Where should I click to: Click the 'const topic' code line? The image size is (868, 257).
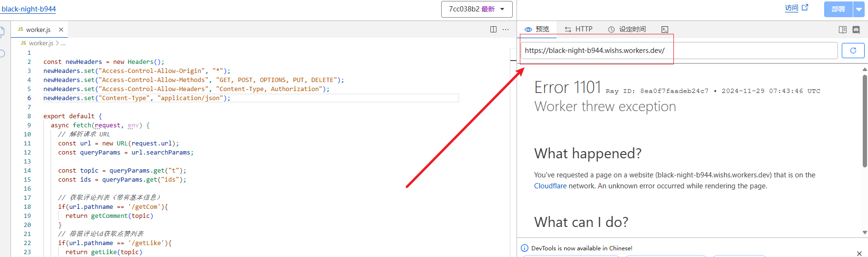122,171
